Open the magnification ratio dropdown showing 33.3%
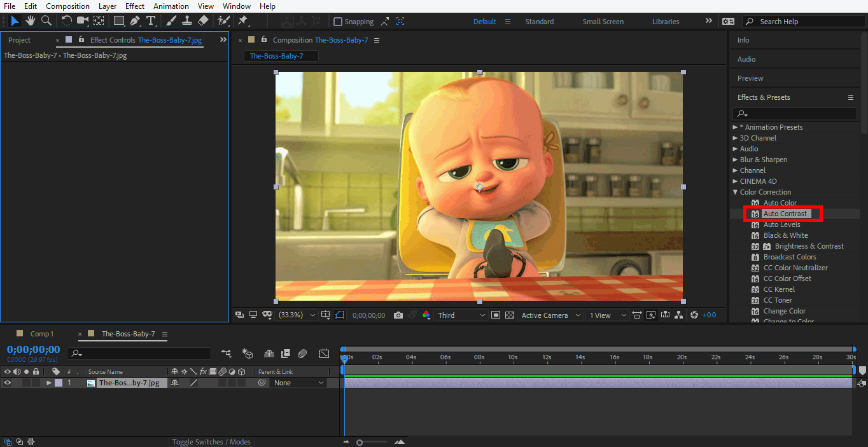 coord(299,315)
